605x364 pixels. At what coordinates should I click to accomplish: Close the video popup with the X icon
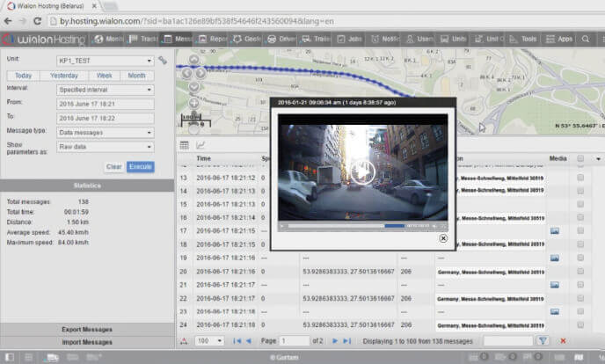443,238
